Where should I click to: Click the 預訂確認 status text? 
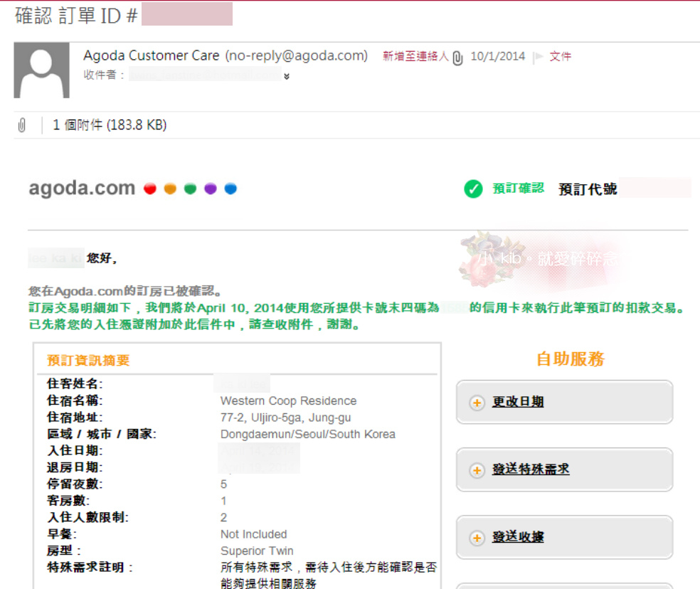[519, 189]
